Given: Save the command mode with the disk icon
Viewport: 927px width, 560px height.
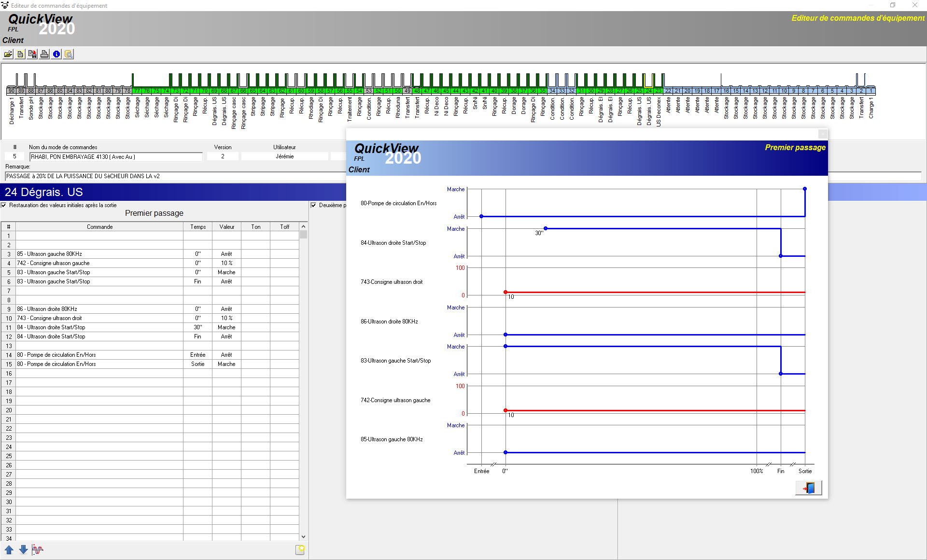Looking at the screenshot, I should click(x=32, y=54).
